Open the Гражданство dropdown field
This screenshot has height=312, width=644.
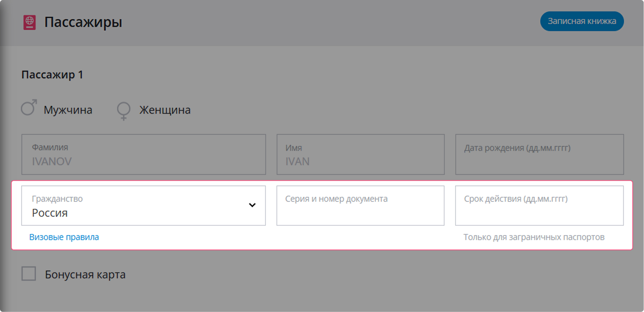[x=143, y=206]
